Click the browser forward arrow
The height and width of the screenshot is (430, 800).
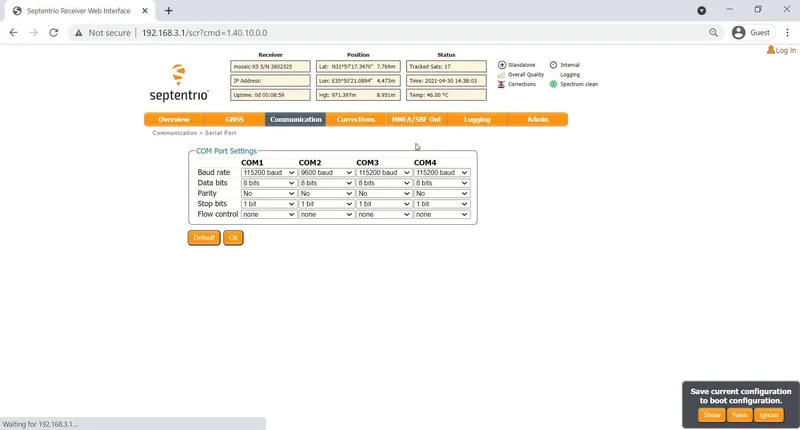(33, 33)
